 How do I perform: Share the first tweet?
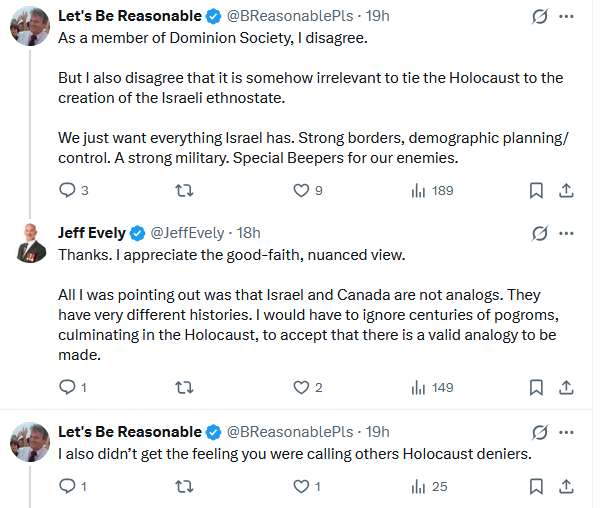coord(565,190)
